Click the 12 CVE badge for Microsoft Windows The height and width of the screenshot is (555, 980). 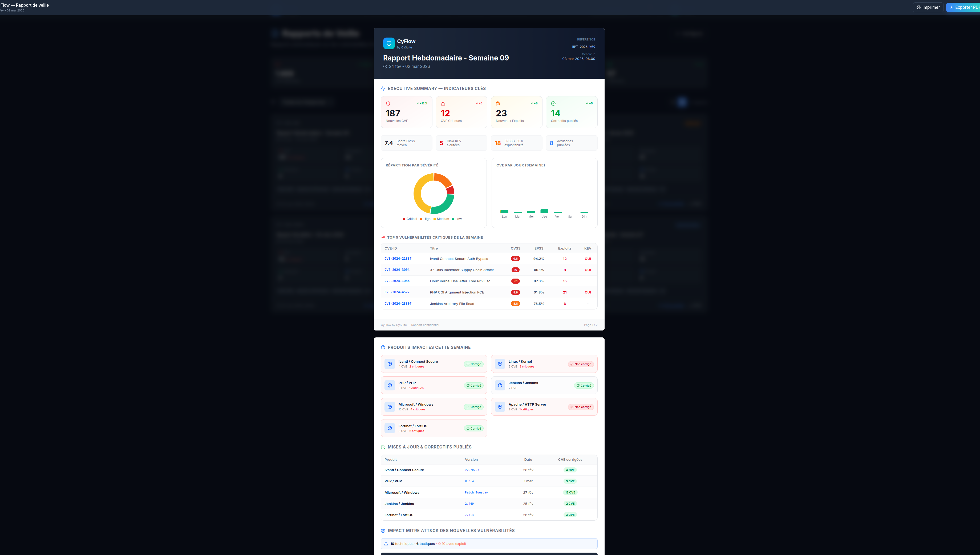[570, 493]
